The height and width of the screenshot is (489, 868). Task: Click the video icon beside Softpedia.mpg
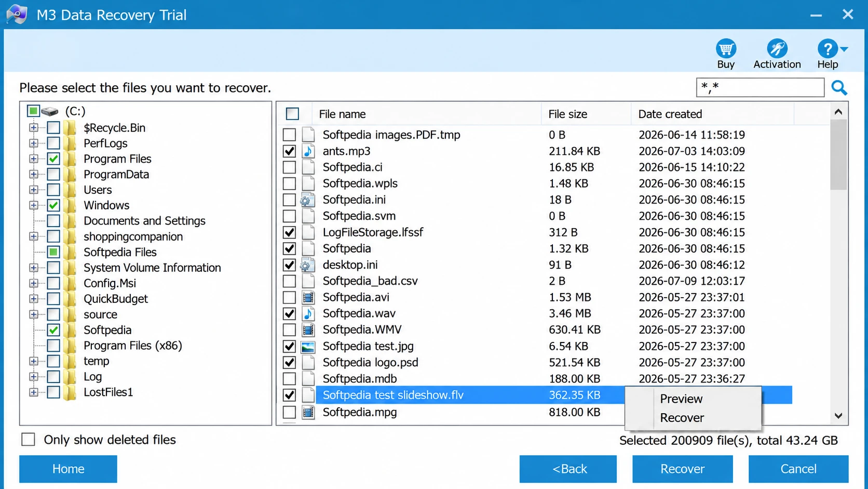pos(308,412)
